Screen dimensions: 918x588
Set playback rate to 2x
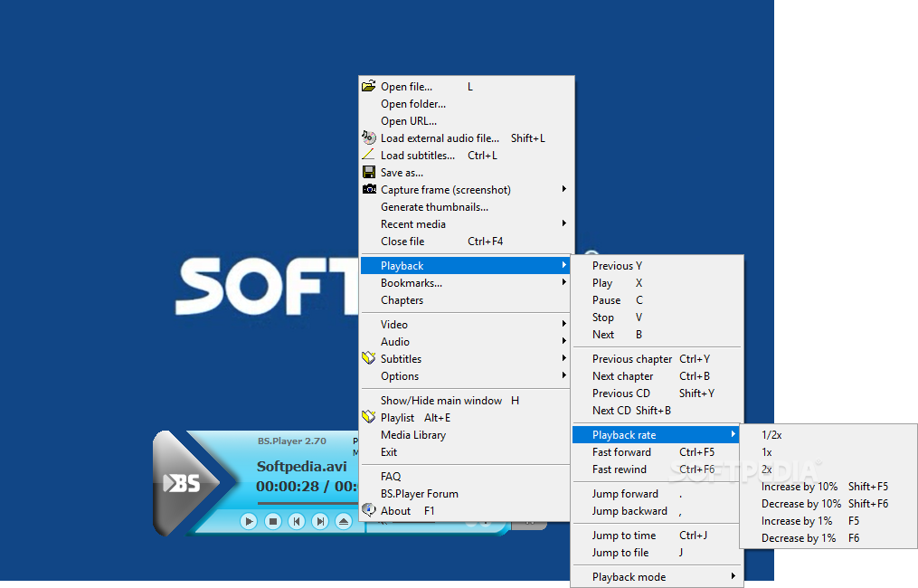[828, 469]
